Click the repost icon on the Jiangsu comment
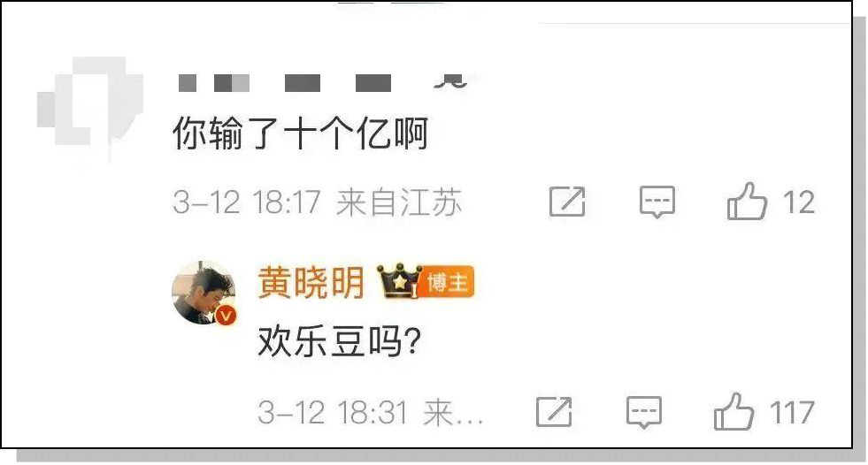 click(567, 202)
